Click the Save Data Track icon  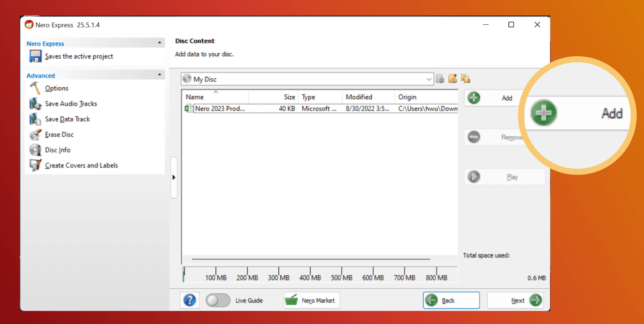pyautogui.click(x=35, y=119)
